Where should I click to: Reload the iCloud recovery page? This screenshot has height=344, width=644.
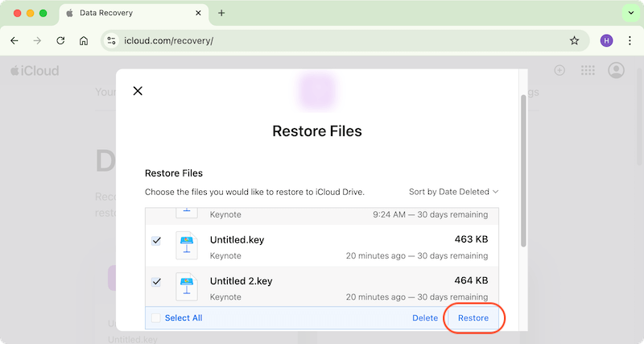point(60,40)
